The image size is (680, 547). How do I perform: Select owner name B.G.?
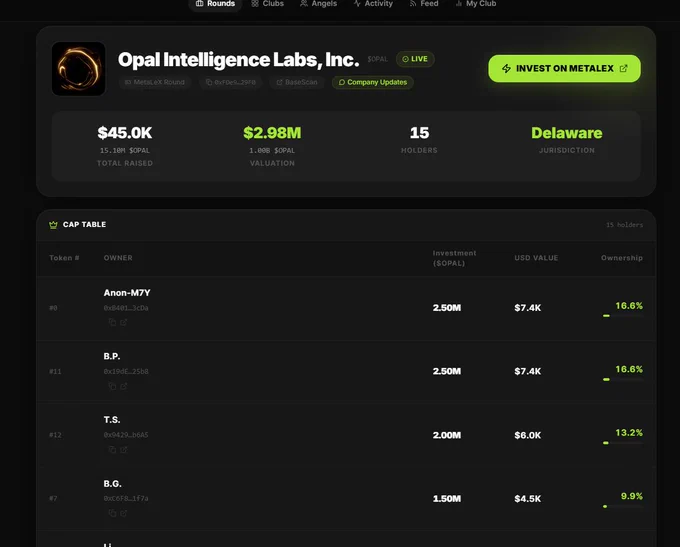click(x=112, y=484)
